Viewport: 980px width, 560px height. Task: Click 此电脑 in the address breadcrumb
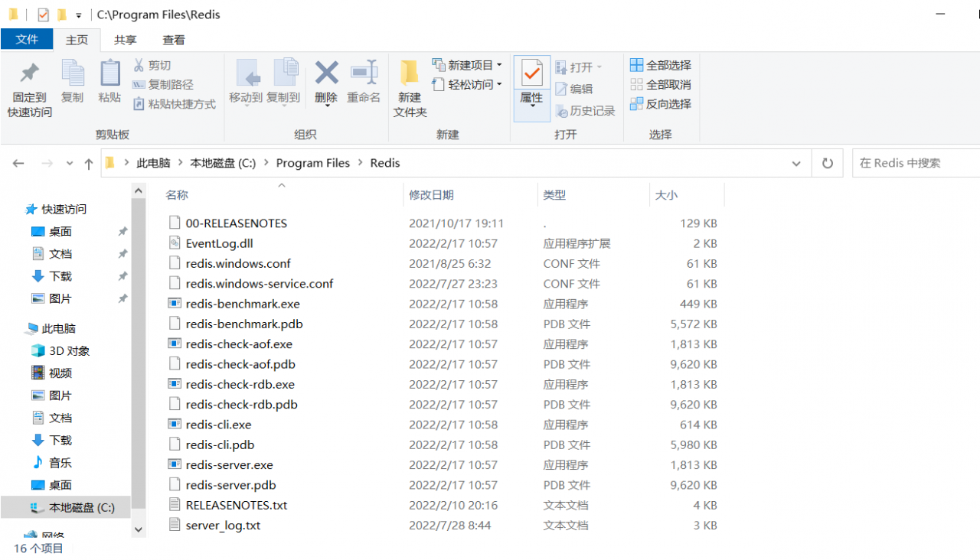point(153,163)
